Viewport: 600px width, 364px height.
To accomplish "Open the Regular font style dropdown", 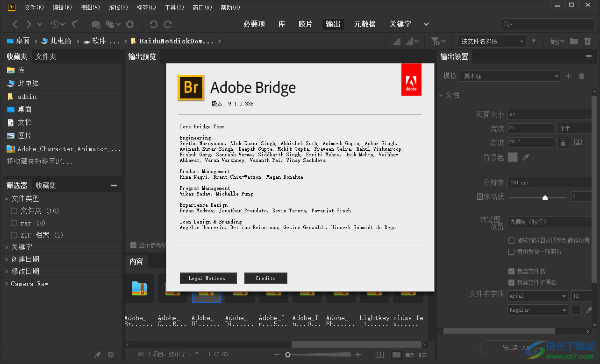I will (x=538, y=310).
